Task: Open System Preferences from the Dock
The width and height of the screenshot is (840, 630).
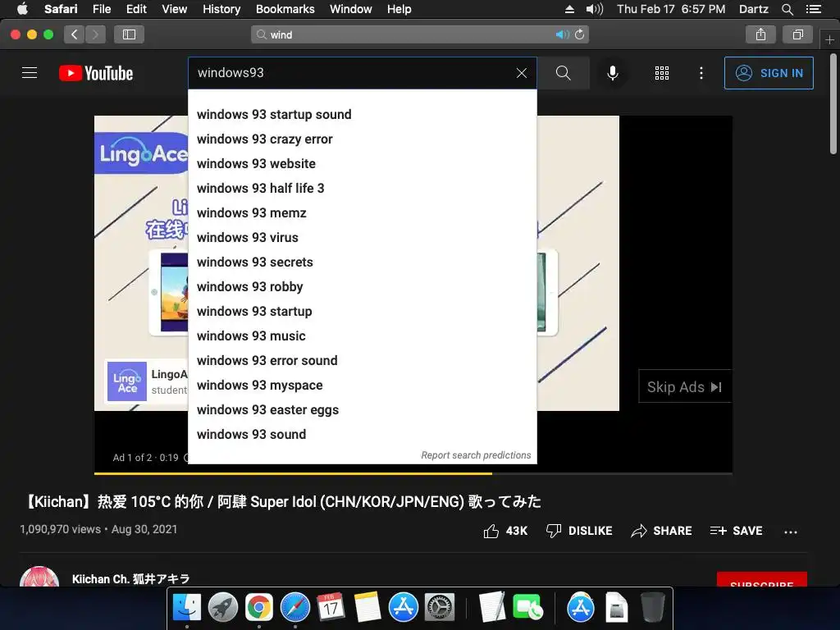Action: coord(440,607)
